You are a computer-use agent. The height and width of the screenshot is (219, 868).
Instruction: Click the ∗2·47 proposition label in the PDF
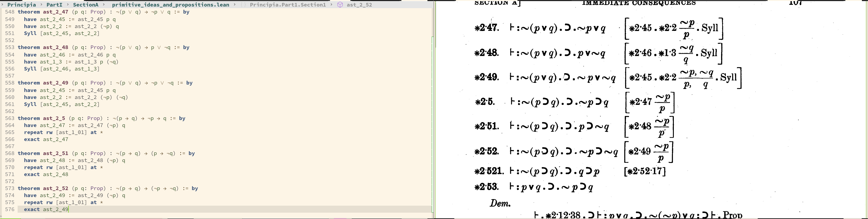(x=486, y=28)
